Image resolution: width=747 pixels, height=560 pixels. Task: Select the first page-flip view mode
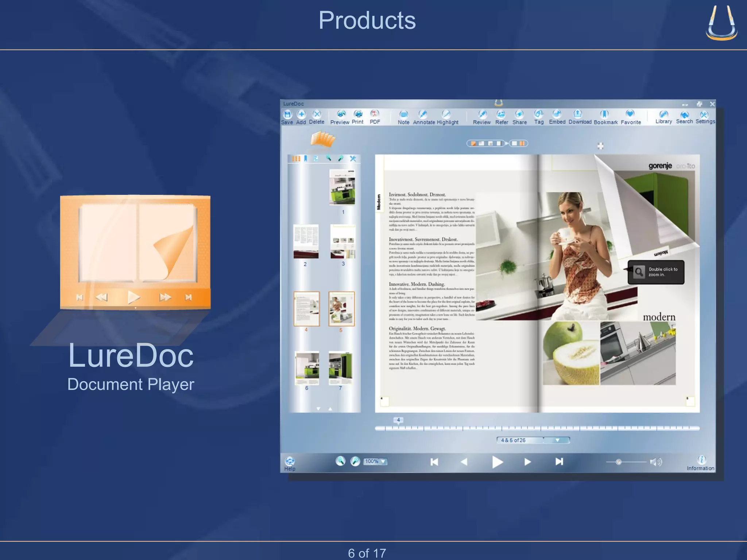click(473, 143)
